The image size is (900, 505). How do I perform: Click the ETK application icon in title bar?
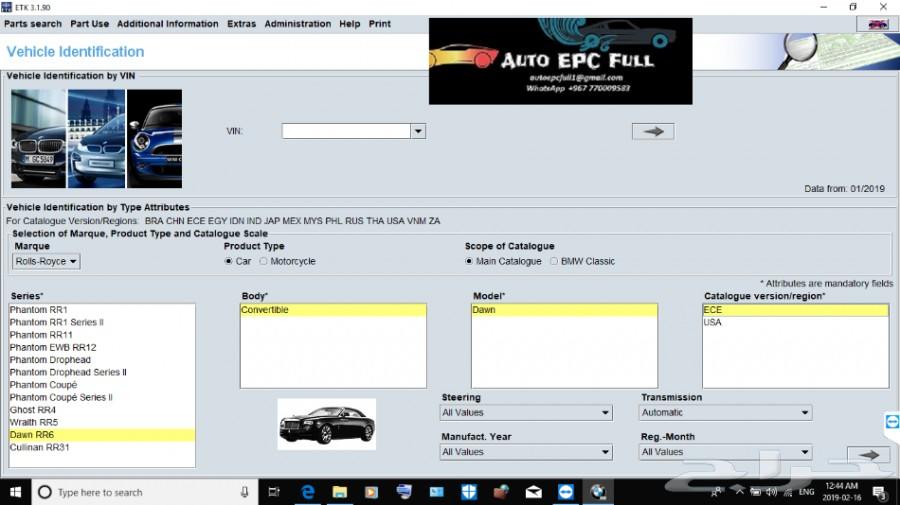click(6, 7)
